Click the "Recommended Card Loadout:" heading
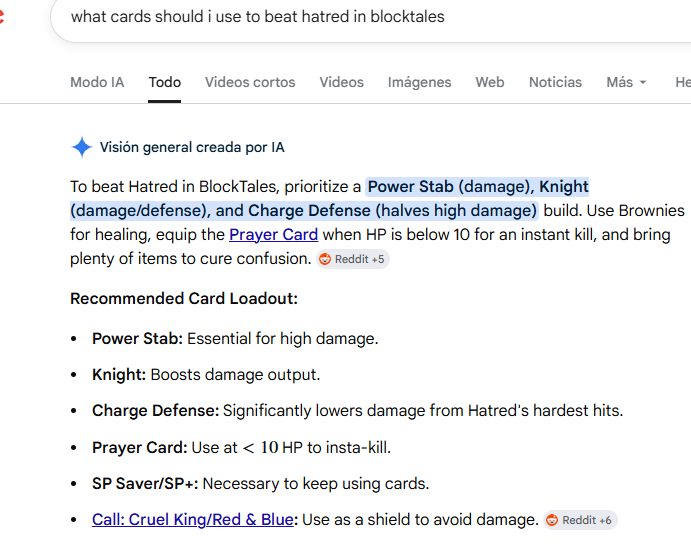691x544 pixels. click(x=184, y=299)
